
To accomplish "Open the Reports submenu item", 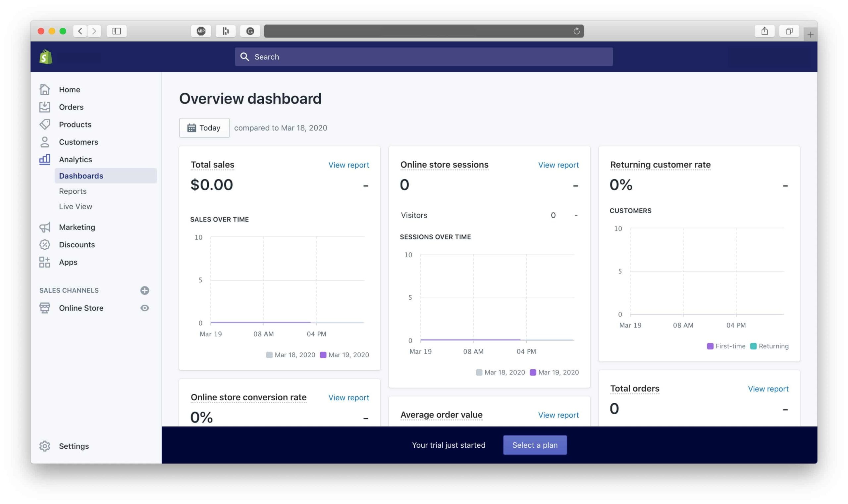I will (x=73, y=191).
